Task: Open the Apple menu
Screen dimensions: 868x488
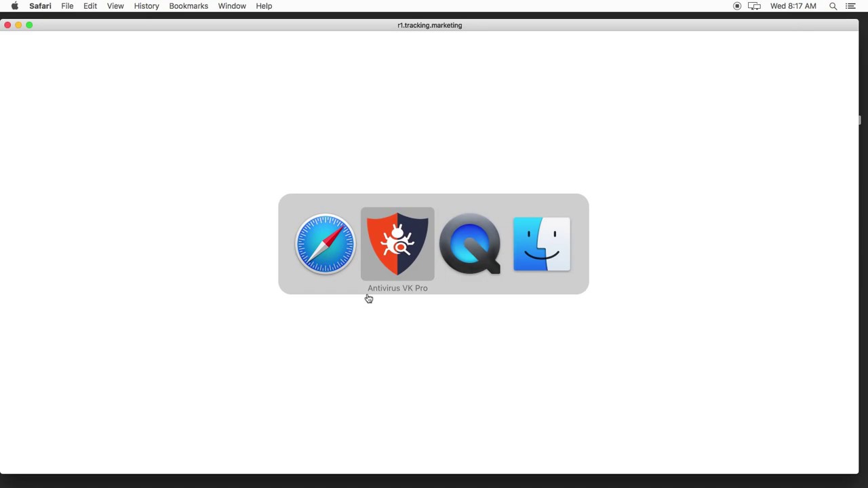Action: pos(14,6)
